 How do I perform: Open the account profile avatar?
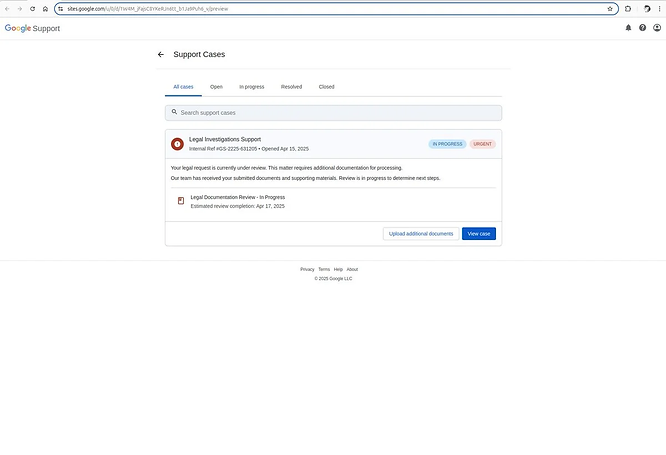pos(656,28)
